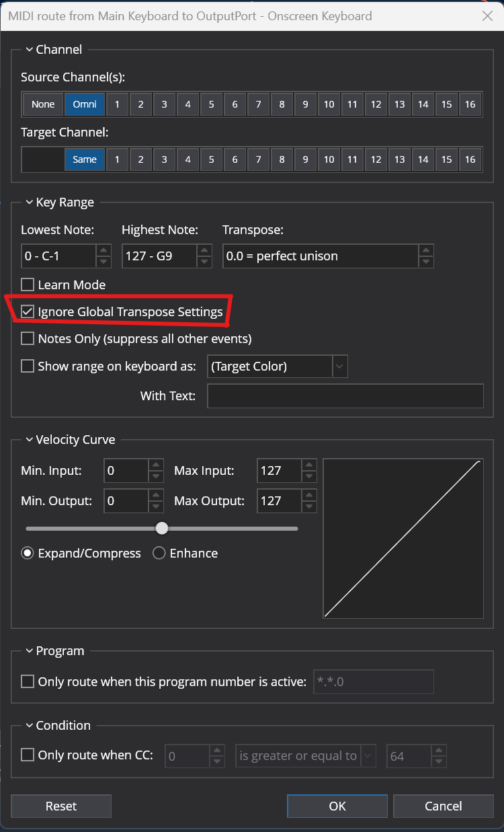
Task: Decrease Max Output value with down arrow
Action: [309, 506]
